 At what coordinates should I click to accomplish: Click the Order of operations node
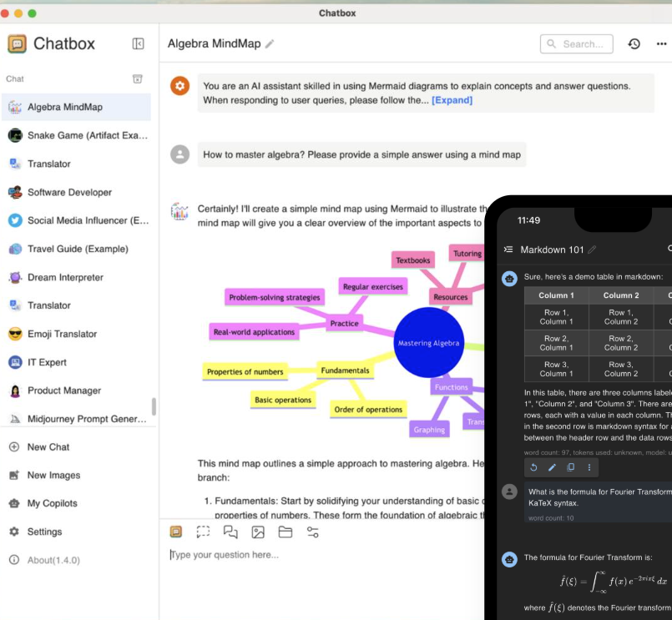pos(368,409)
